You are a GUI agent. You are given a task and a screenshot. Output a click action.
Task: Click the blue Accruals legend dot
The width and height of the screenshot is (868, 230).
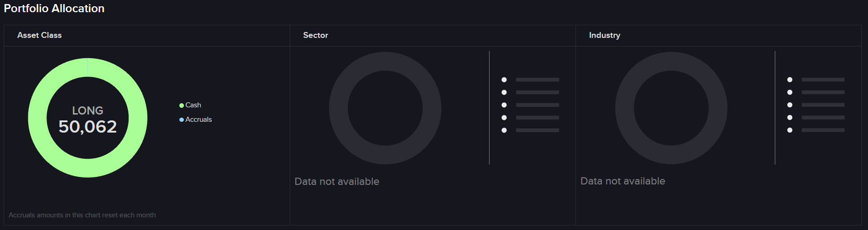click(x=182, y=120)
